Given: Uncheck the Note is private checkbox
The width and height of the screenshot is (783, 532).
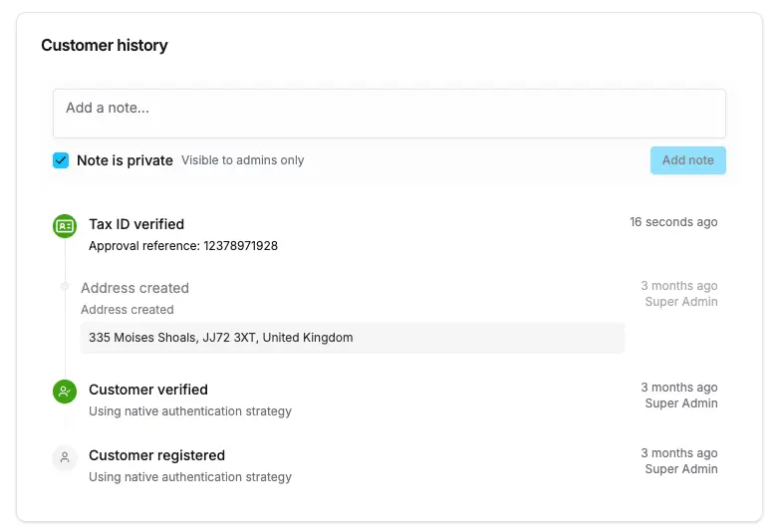Looking at the screenshot, I should coord(61,160).
